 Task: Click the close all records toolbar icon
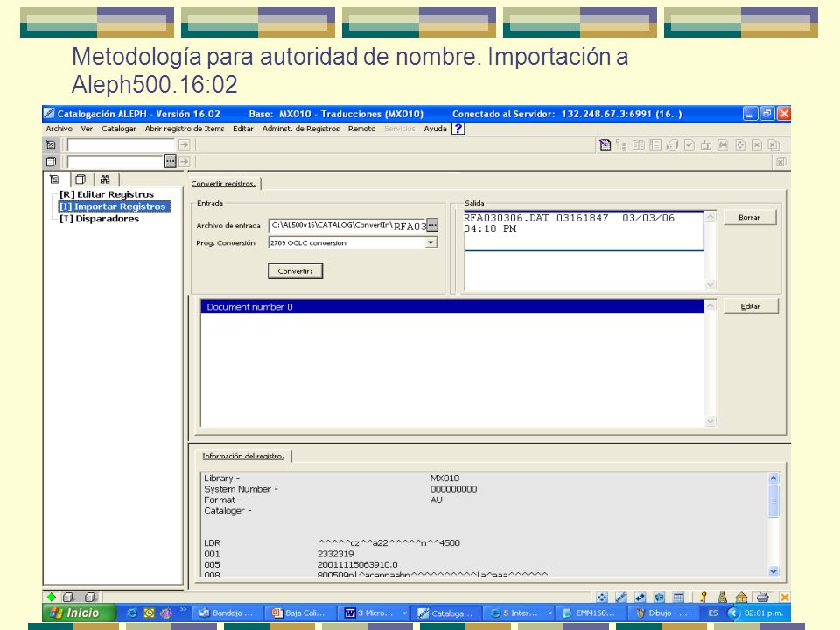tap(773, 144)
